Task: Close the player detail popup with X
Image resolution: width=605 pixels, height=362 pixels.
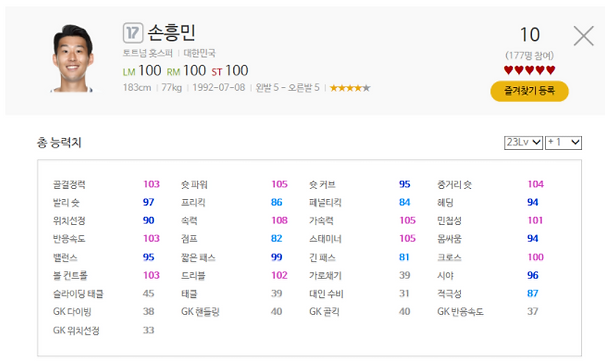Action: tap(583, 36)
